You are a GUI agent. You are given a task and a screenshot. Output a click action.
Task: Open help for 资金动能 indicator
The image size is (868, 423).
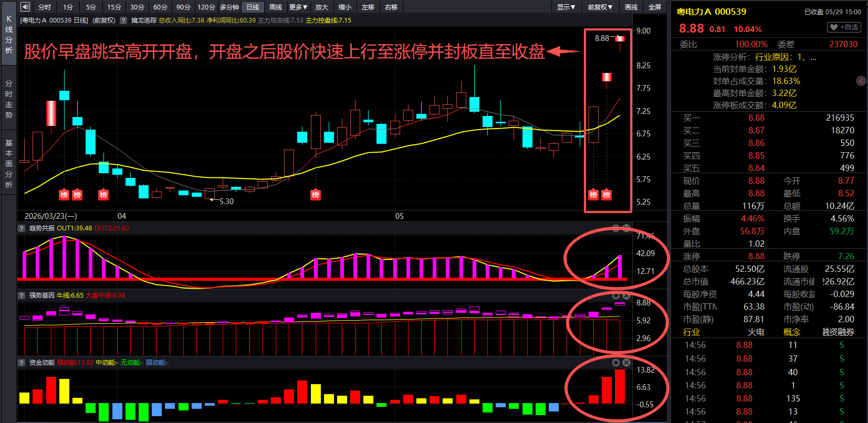22,363
